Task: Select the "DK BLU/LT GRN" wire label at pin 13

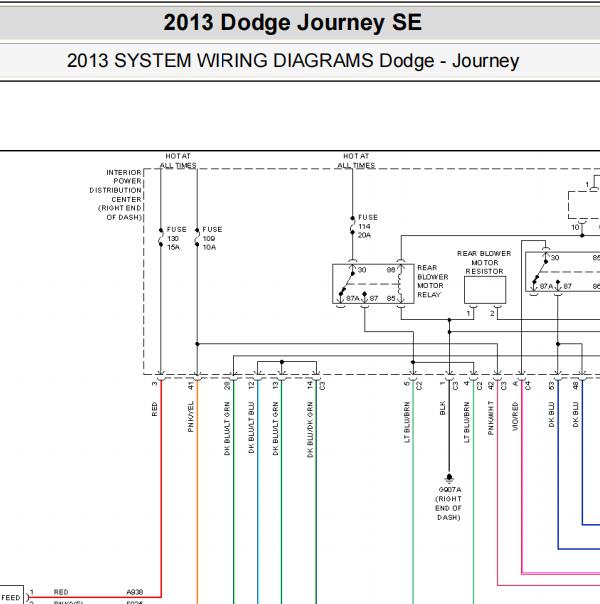Action: point(275,428)
